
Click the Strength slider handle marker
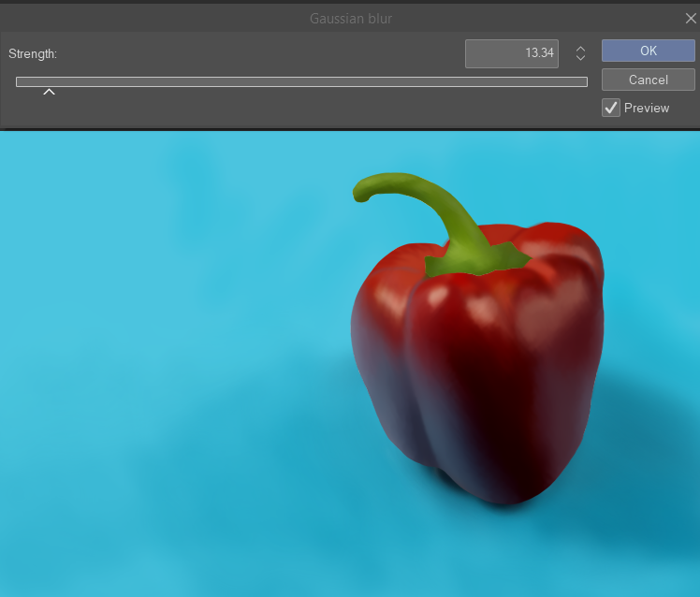[49, 91]
